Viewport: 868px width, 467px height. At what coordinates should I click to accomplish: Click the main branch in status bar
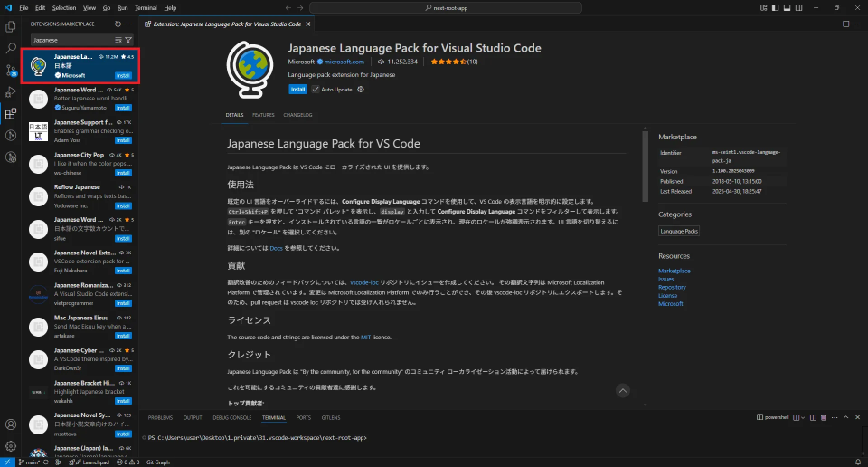click(29, 462)
